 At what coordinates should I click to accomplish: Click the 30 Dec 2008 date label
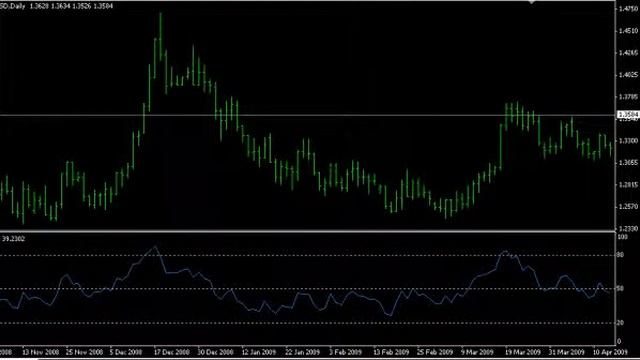click(x=216, y=352)
